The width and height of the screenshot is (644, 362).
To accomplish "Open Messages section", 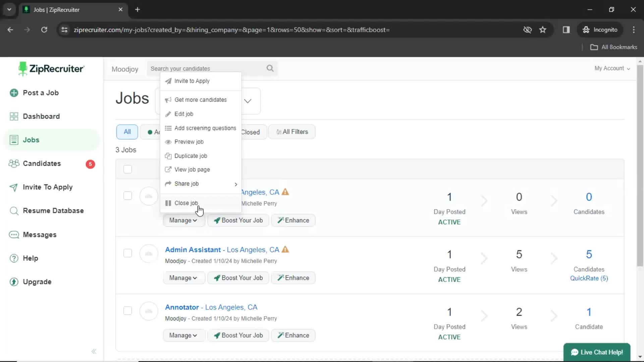I will point(39,234).
